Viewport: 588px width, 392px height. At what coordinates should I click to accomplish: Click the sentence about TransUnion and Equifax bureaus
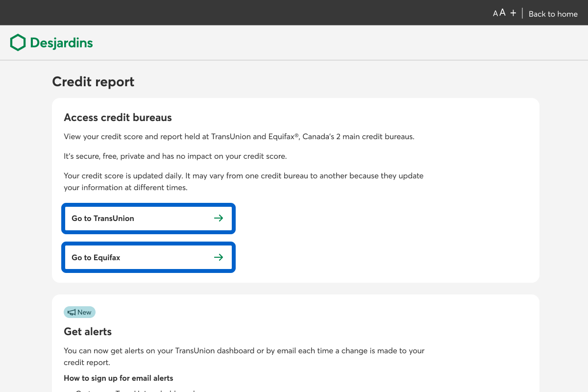coord(239,137)
